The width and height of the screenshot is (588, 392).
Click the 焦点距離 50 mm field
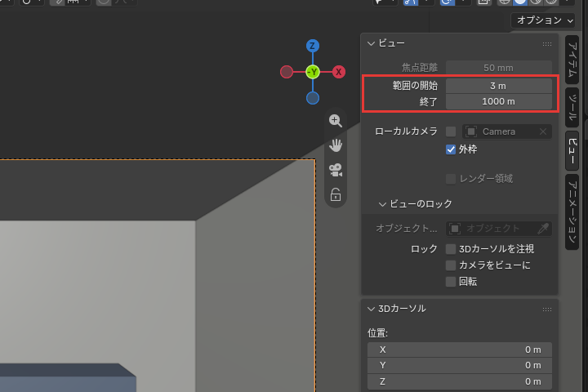[x=499, y=68]
